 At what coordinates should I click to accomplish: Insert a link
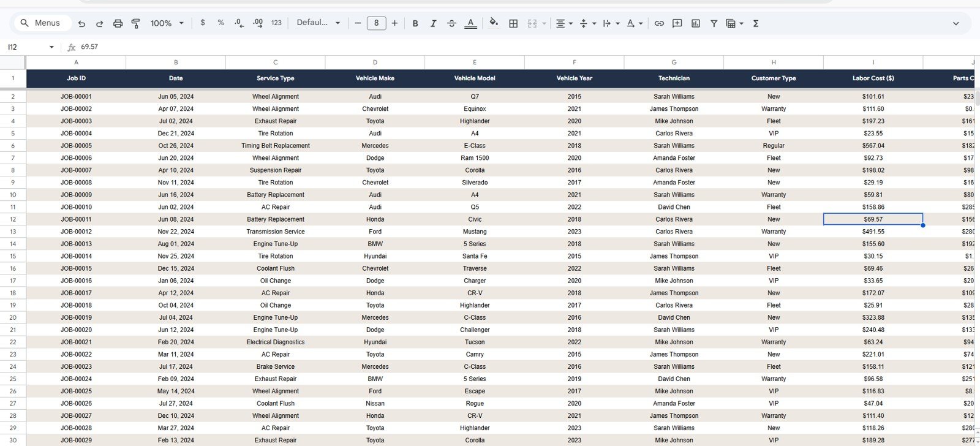(x=659, y=23)
